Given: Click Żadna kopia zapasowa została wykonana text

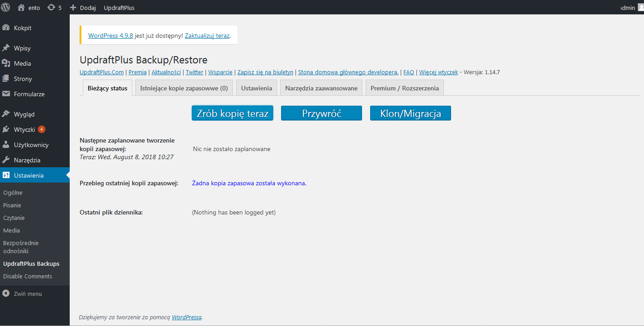Looking at the screenshot, I should click(249, 183).
